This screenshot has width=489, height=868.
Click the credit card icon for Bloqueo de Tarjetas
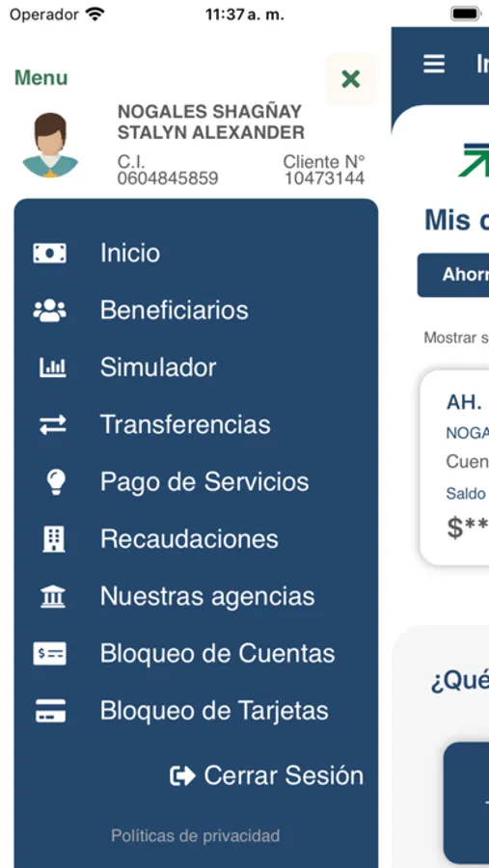50,711
